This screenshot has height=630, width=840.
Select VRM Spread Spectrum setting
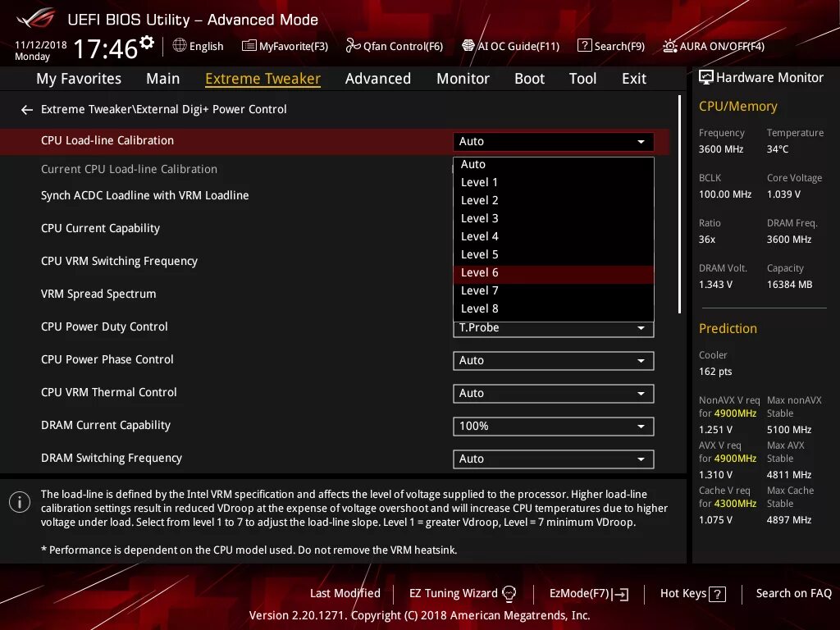[98, 294]
